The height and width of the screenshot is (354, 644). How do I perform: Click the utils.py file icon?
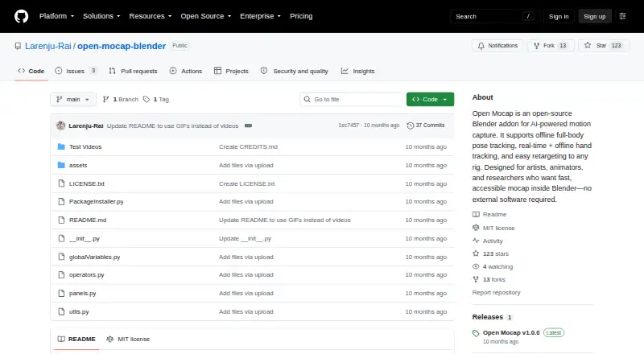coord(61,311)
